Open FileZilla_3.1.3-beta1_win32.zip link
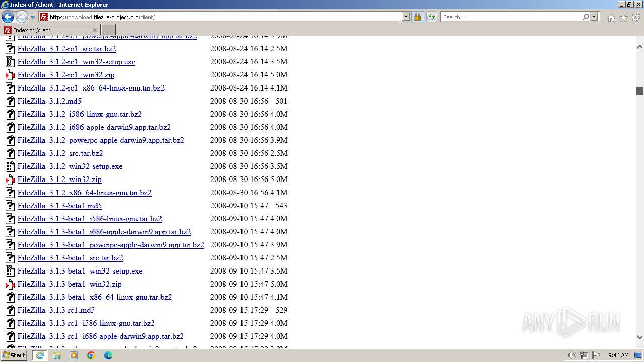The height and width of the screenshot is (362, 644). point(69,284)
